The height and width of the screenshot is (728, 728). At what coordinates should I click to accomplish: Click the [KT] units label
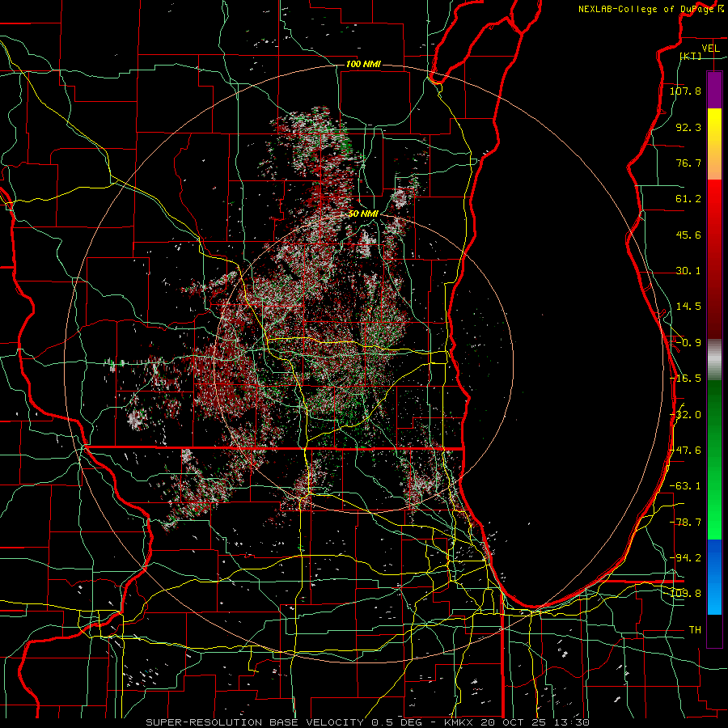click(x=691, y=56)
